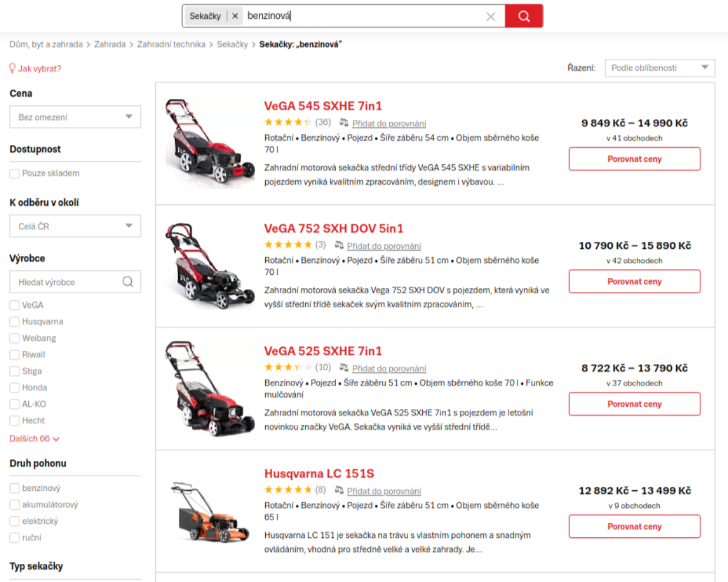This screenshot has width=728, height=582.
Task: Check the AL-KO manufacturer filter
Action: coord(15,404)
